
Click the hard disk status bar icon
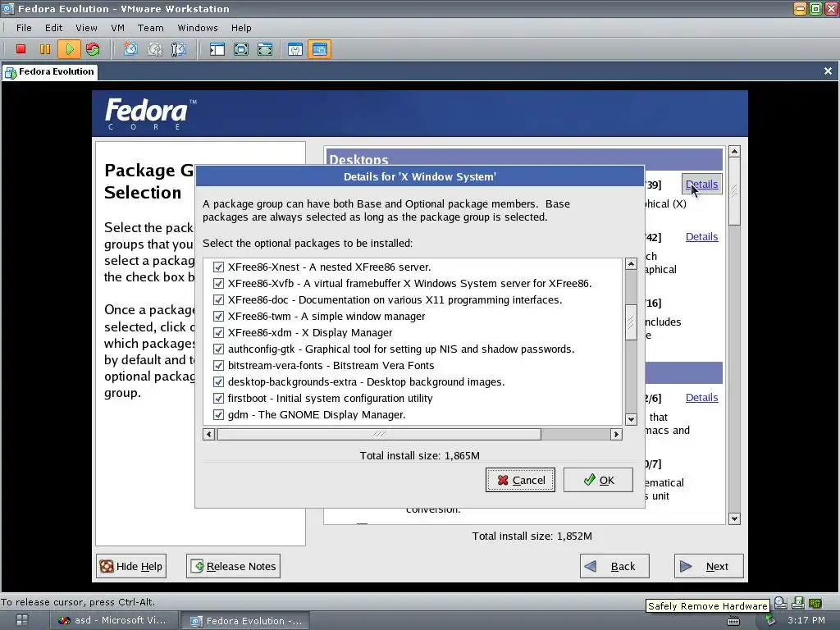pyautogui.click(x=781, y=603)
